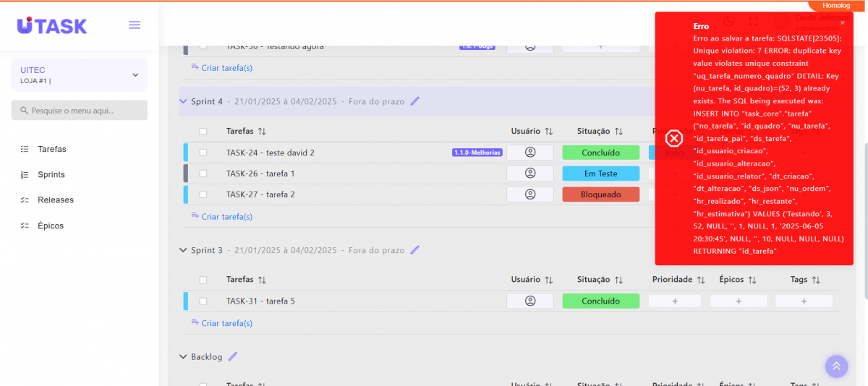Click the user avatar icon for TASK-24

coord(529,153)
